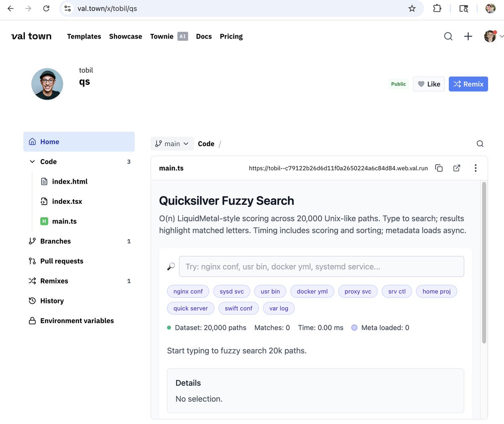The height and width of the screenshot is (424, 504).
Task: Click the usr bin suggestion chip
Action: pyautogui.click(x=270, y=291)
